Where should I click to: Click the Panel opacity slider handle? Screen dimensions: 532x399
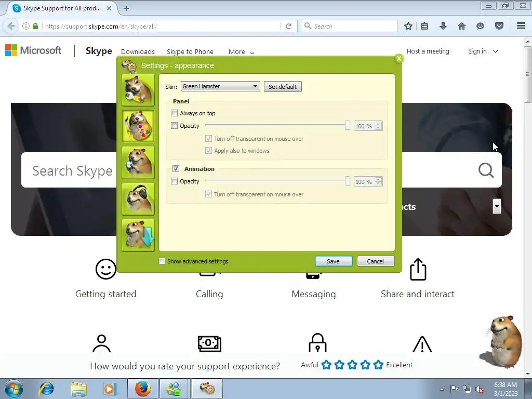348,126
